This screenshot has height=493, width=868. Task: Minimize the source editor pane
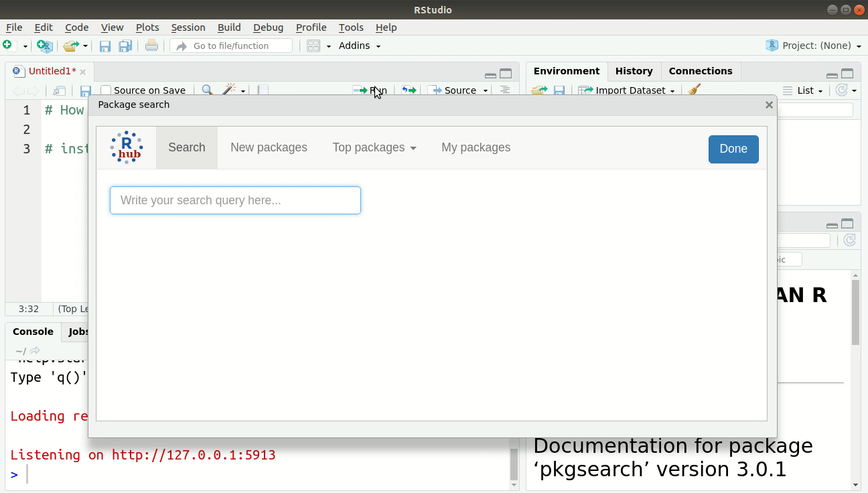click(x=490, y=74)
